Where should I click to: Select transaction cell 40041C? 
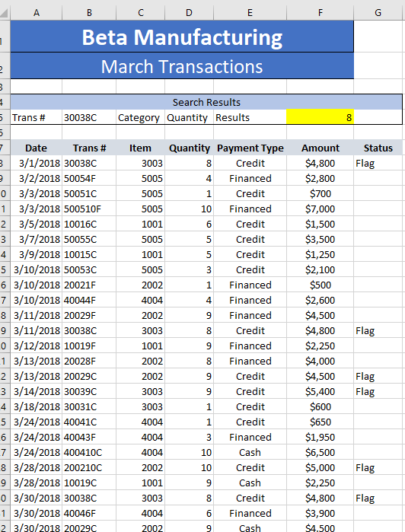(x=89, y=422)
